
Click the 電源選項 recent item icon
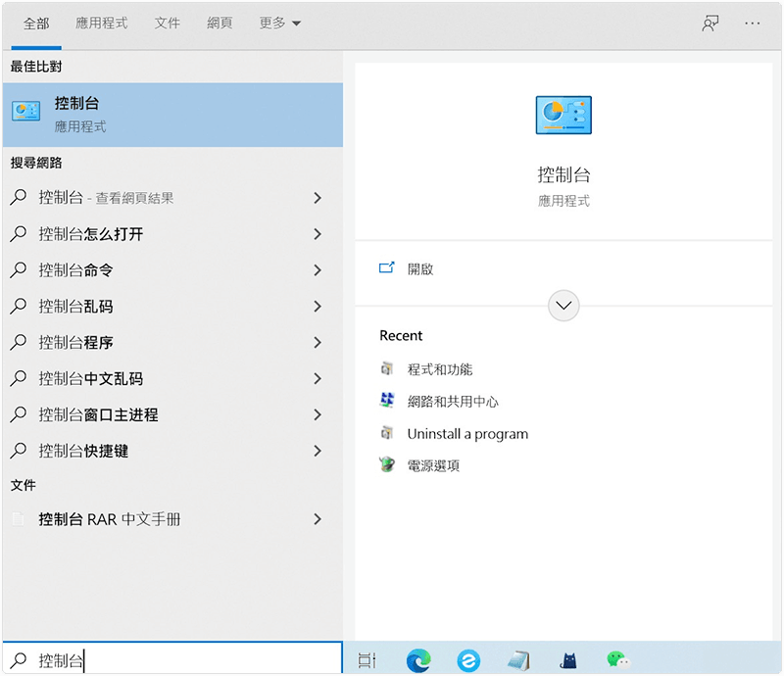(x=386, y=464)
